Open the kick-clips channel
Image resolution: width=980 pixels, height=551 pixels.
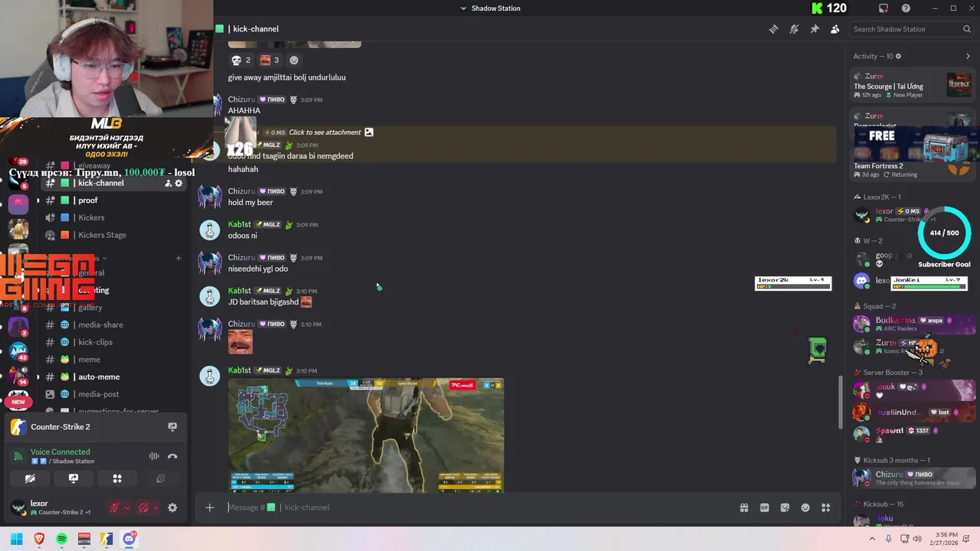pyautogui.click(x=113, y=342)
